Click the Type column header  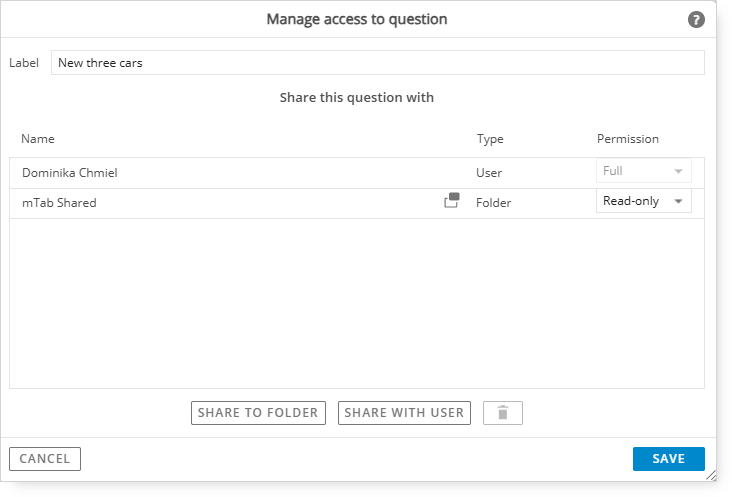(x=490, y=139)
